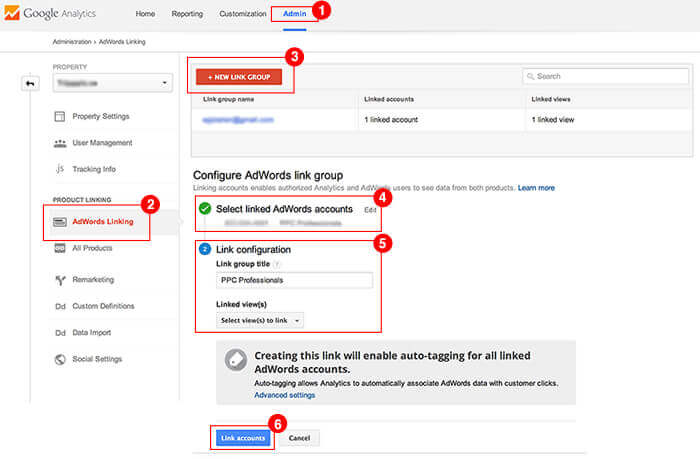Click Edit next to Select linked AdWords accounts

pos(370,210)
